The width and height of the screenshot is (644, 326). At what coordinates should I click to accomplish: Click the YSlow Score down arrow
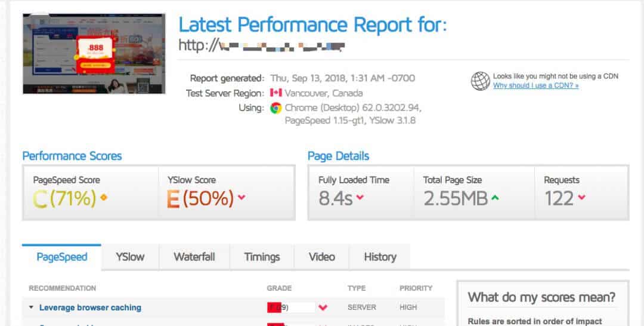coord(241,197)
